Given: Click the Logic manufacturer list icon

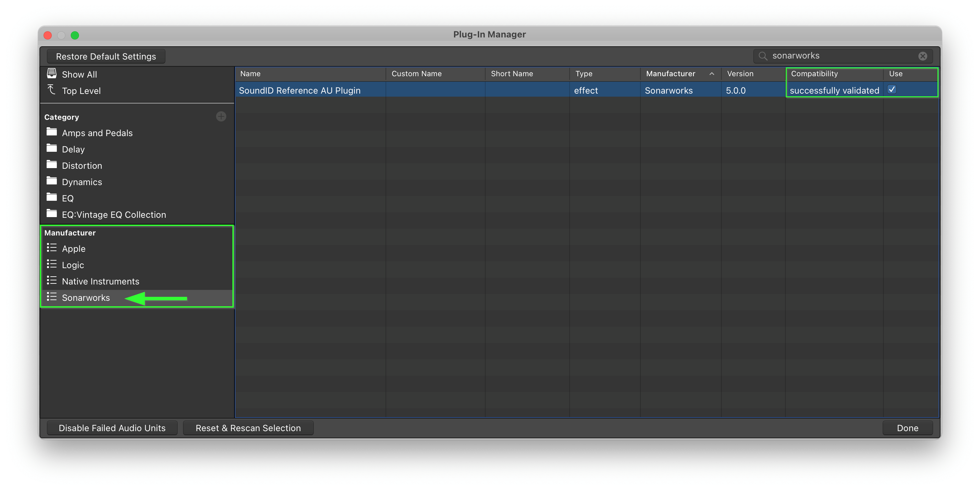Looking at the screenshot, I should pyautogui.click(x=52, y=264).
